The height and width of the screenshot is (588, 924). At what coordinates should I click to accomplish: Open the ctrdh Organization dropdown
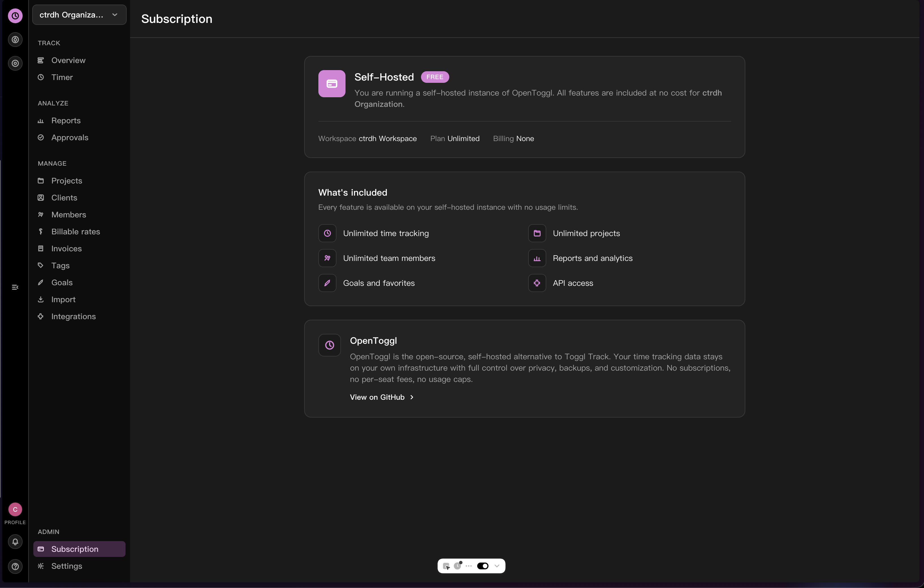(x=79, y=15)
